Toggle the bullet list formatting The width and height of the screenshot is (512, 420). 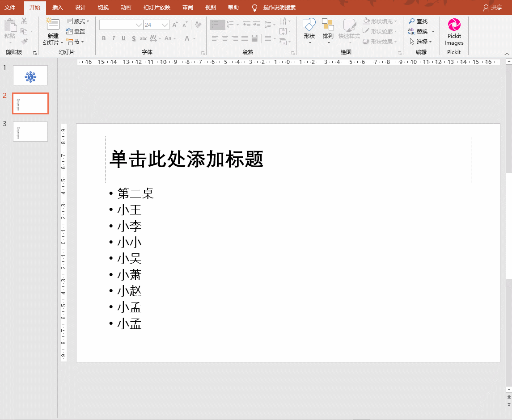217,25
